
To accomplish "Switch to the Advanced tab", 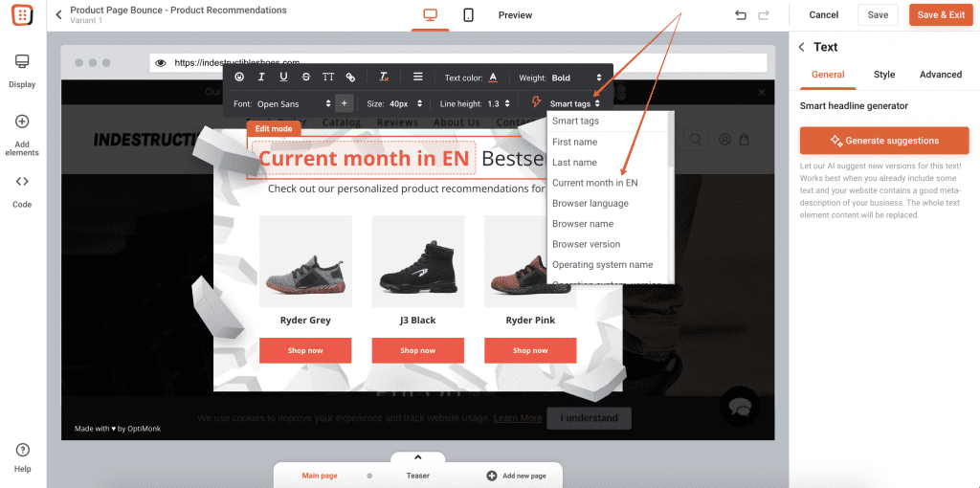I will click(941, 75).
